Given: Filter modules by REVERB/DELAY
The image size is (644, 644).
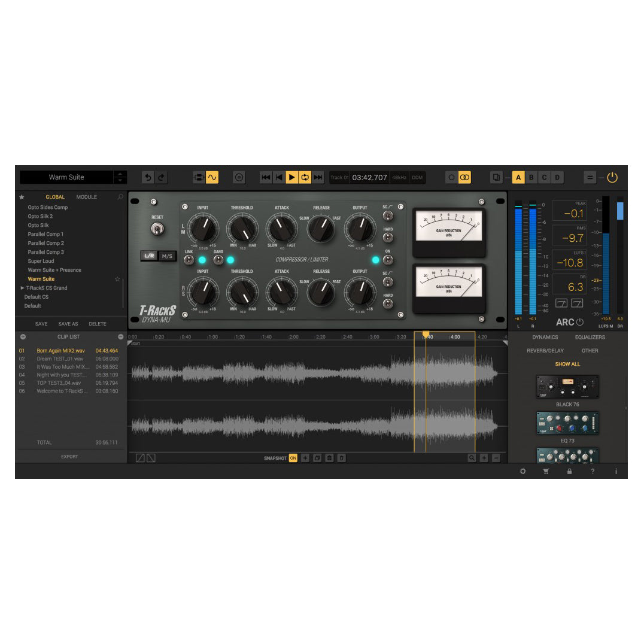Looking at the screenshot, I should (x=545, y=351).
